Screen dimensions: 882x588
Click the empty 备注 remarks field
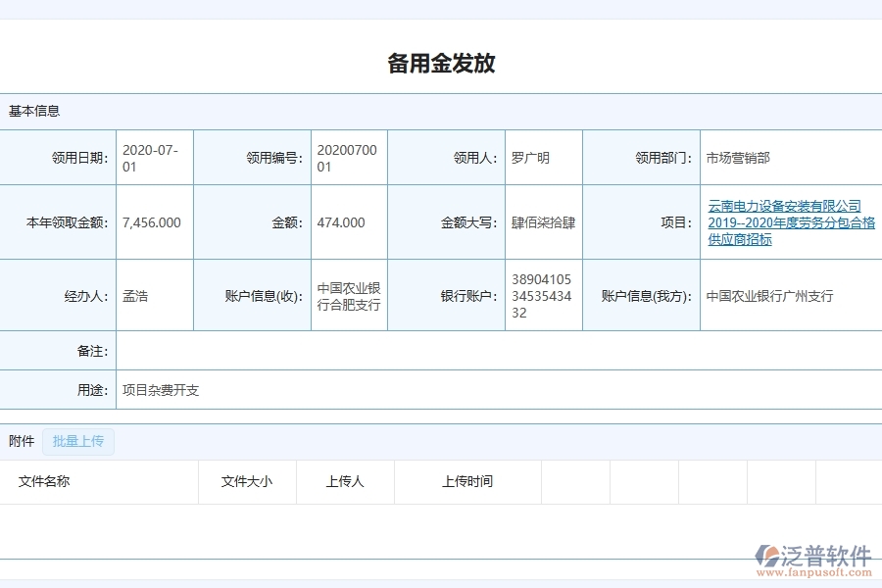[x=392, y=350]
